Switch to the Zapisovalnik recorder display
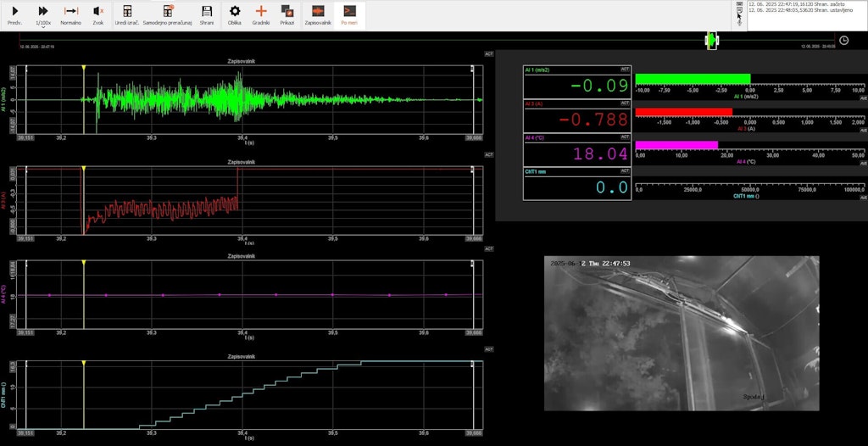Screen dimensions: 868x446 pyautogui.click(x=318, y=15)
